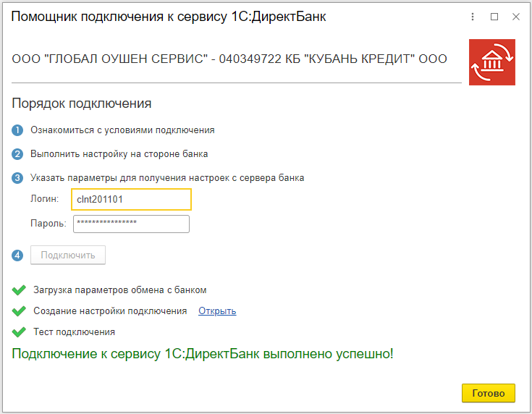The image size is (532, 414).
Task: Click the red DirectBank logo icon
Action: (492, 62)
